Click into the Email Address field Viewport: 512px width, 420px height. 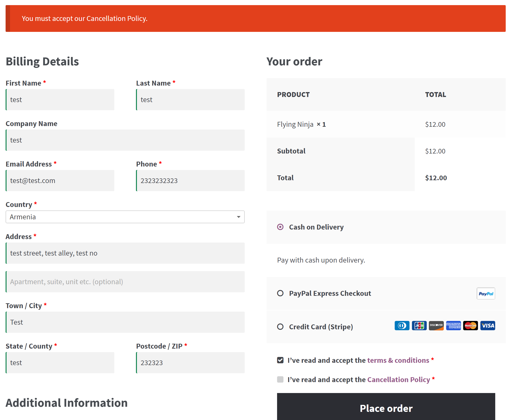pos(60,180)
